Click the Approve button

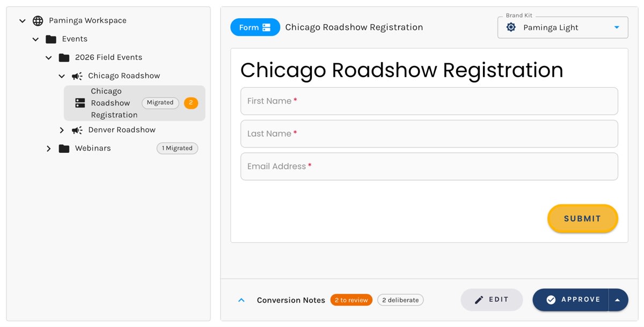click(570, 300)
